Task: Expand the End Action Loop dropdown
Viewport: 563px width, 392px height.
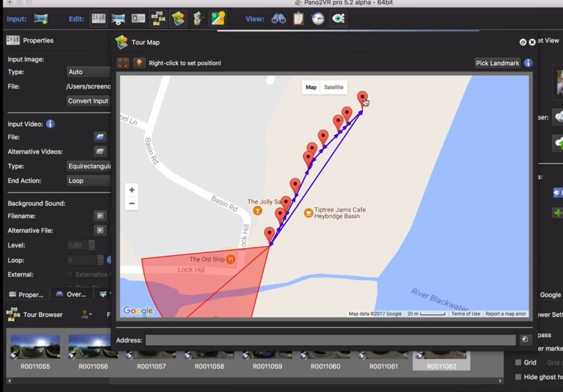Action: [x=88, y=181]
